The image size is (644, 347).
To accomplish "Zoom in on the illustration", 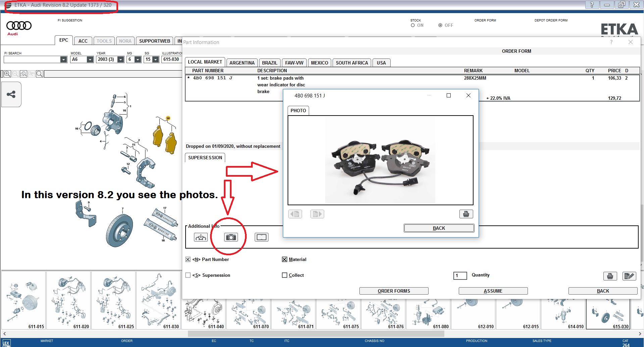I will [7, 74].
